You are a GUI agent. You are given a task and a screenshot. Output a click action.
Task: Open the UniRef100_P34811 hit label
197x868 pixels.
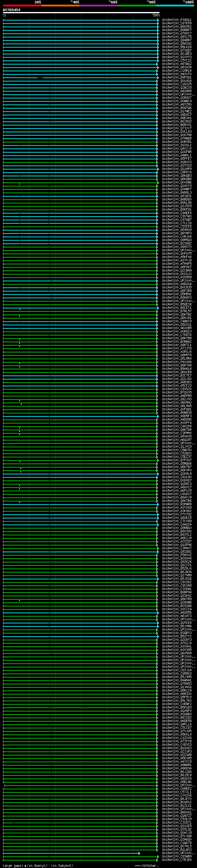click(x=176, y=20)
